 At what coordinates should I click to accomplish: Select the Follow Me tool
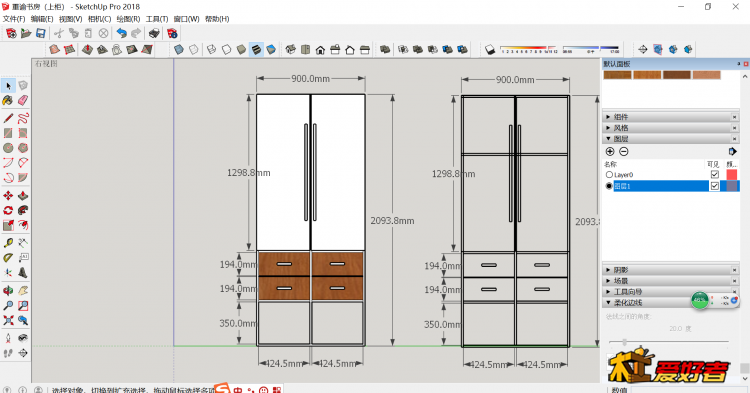point(23,210)
